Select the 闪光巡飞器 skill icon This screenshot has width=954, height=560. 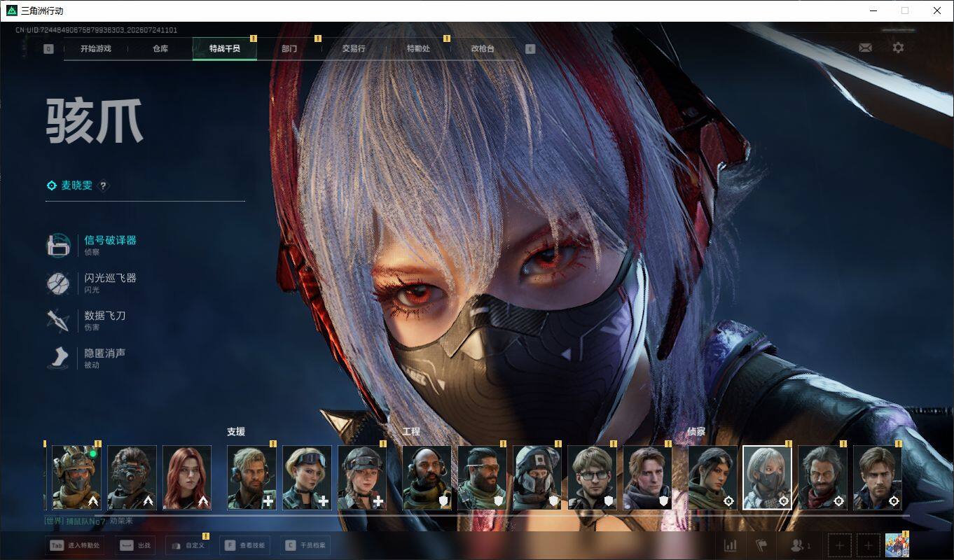tap(58, 283)
